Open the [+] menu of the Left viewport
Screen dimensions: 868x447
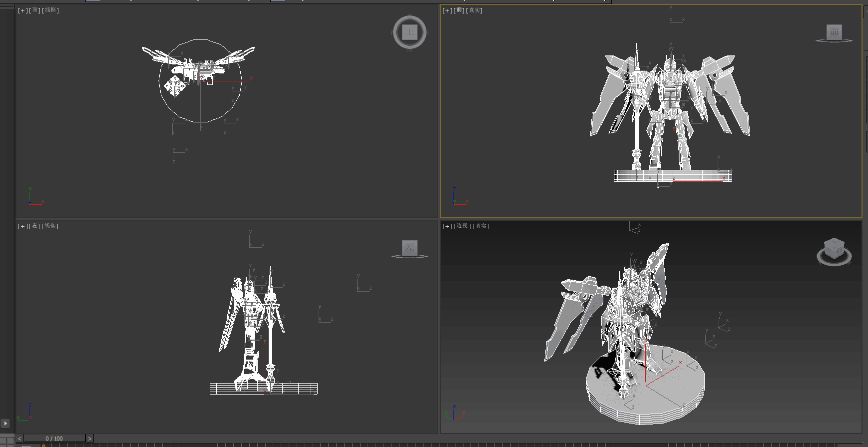click(22, 226)
